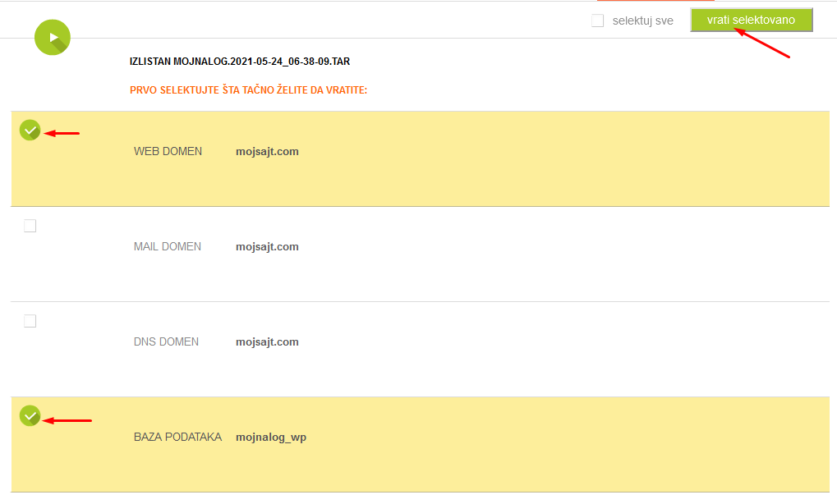Screen dimensions: 837x504
Task: Uncheck the BAZA PODATAKA row checkmark
Action: click(30, 415)
